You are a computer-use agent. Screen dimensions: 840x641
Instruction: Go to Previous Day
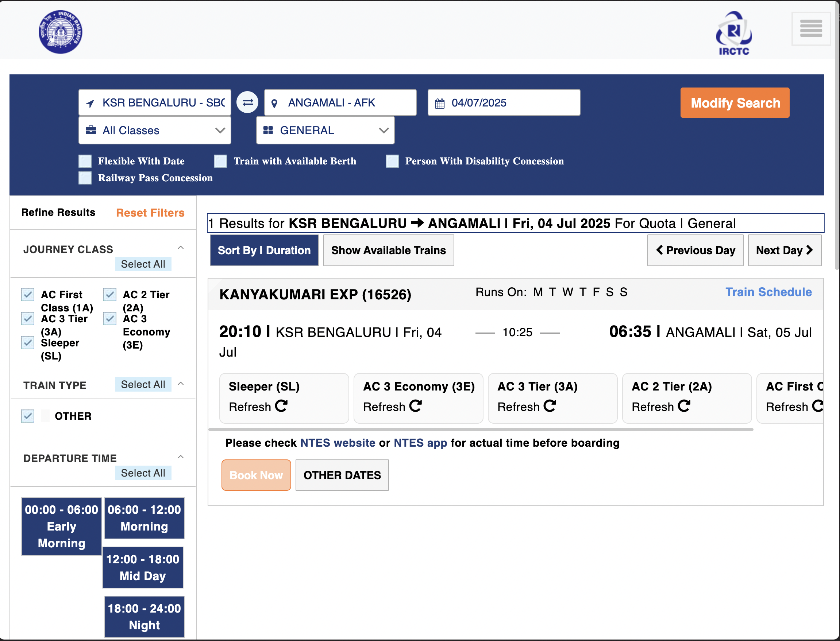695,250
